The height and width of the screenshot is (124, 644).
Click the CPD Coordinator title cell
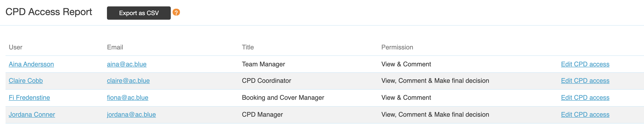click(266, 81)
